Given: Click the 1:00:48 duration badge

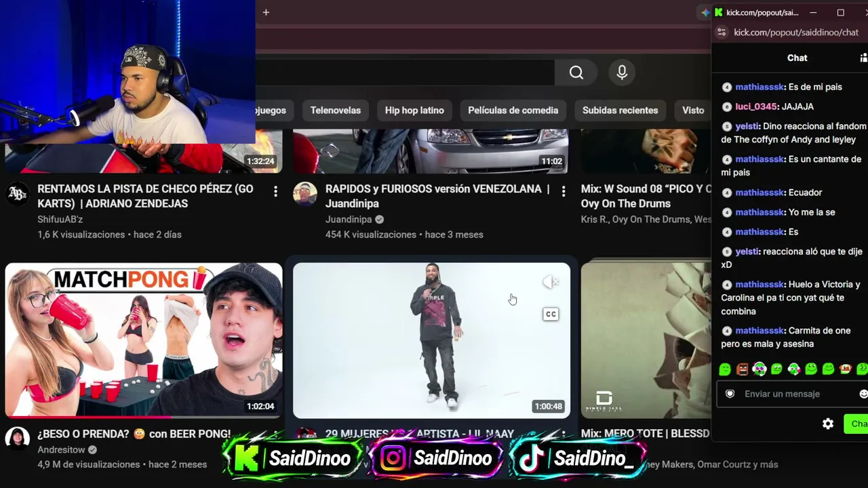Looking at the screenshot, I should pos(549,407).
